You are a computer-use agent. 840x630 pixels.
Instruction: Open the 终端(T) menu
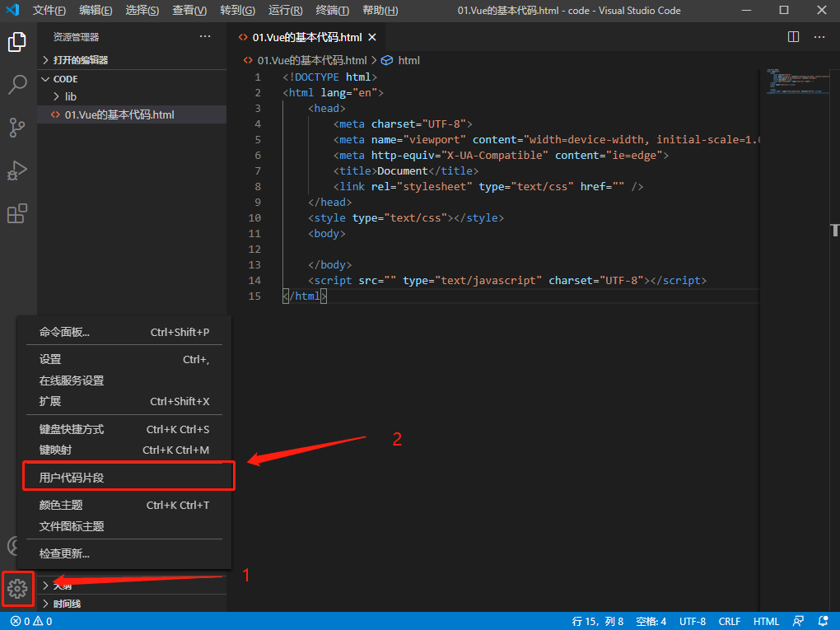[x=332, y=10]
